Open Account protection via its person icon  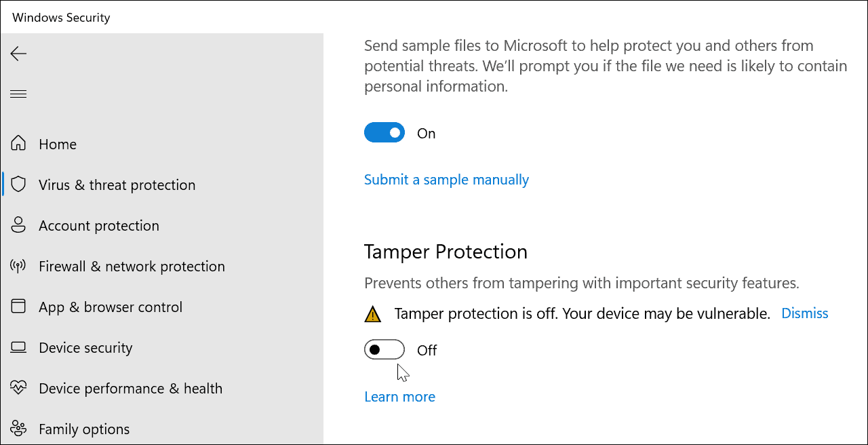(18, 225)
